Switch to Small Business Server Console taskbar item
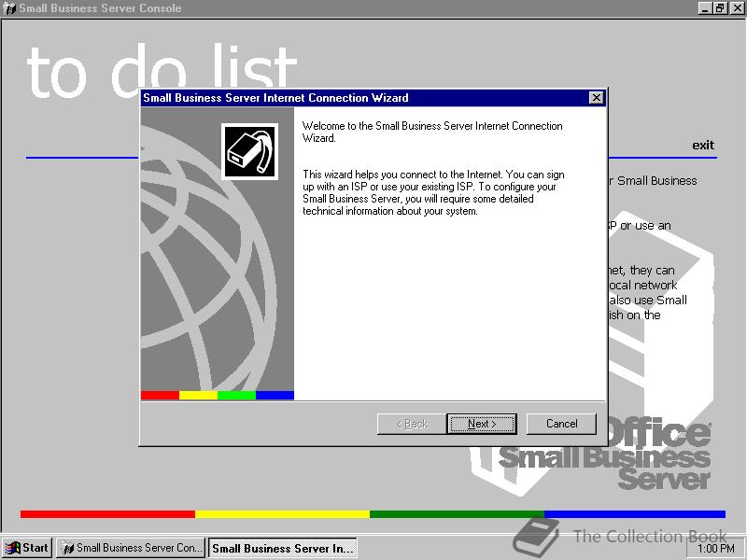This screenshot has height=560, width=747. (131, 548)
